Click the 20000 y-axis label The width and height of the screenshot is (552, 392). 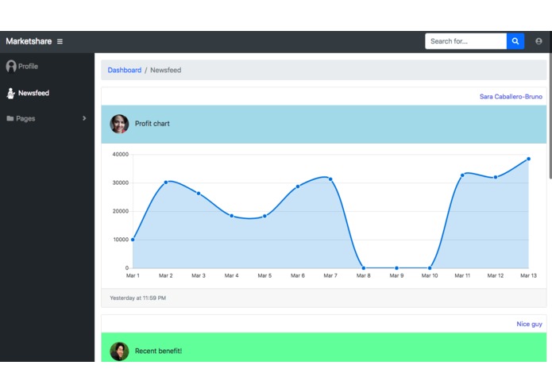click(x=121, y=211)
